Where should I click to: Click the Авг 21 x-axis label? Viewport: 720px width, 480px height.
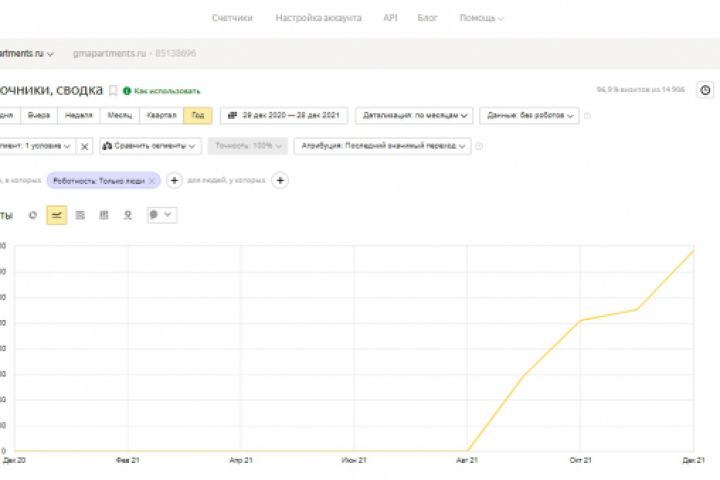pos(467,460)
